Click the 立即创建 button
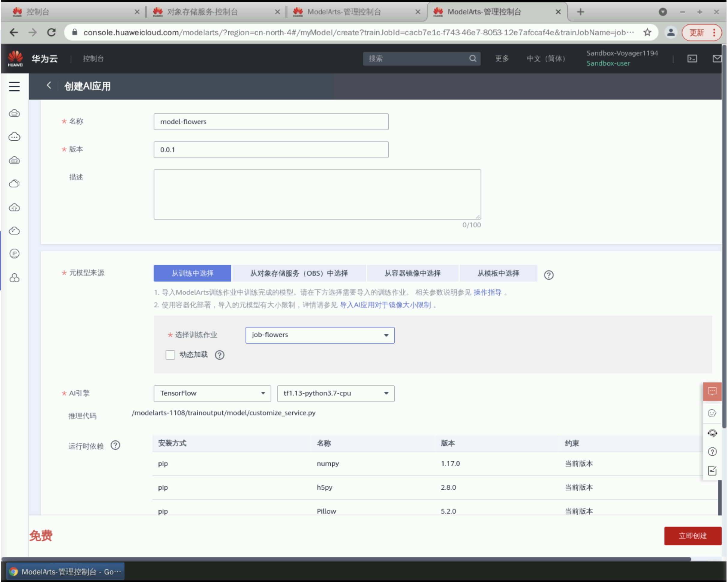 click(692, 535)
